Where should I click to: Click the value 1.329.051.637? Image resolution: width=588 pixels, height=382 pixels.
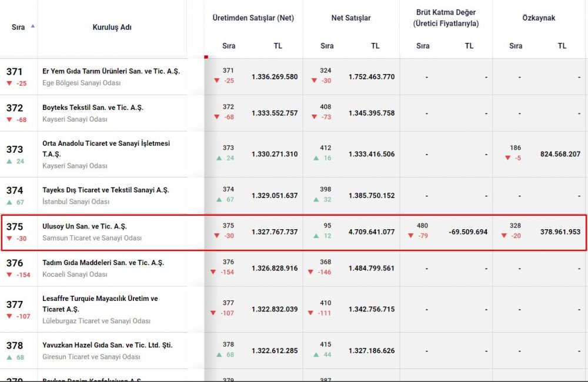(275, 195)
